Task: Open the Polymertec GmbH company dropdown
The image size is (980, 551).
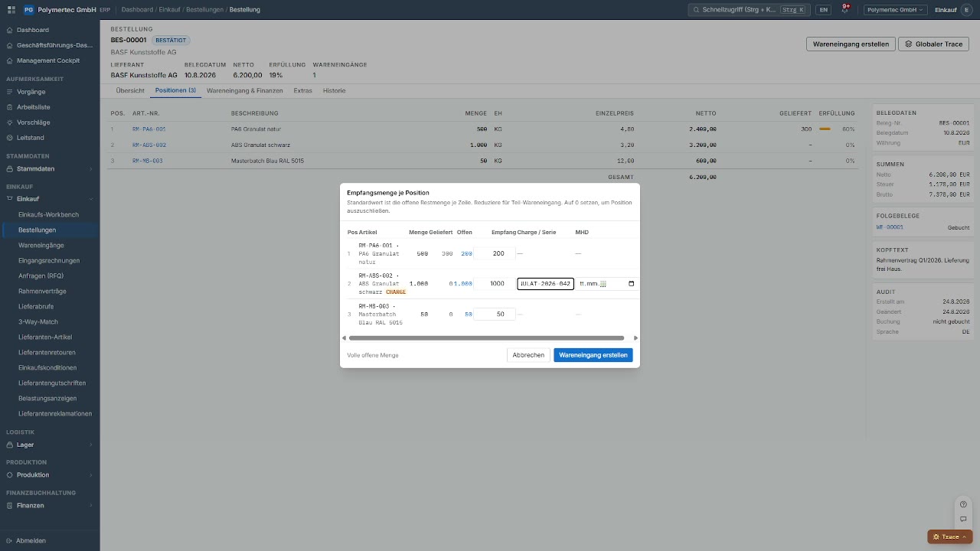Action: click(x=896, y=10)
